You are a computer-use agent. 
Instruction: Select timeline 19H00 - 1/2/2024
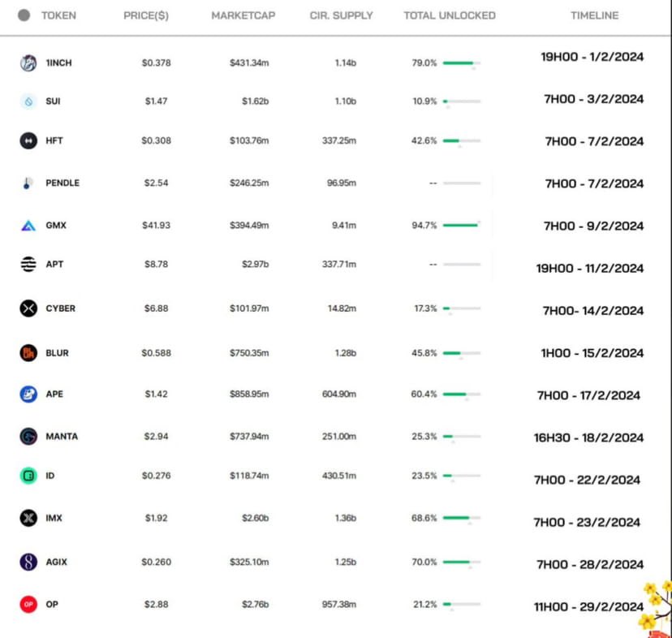tap(592, 57)
